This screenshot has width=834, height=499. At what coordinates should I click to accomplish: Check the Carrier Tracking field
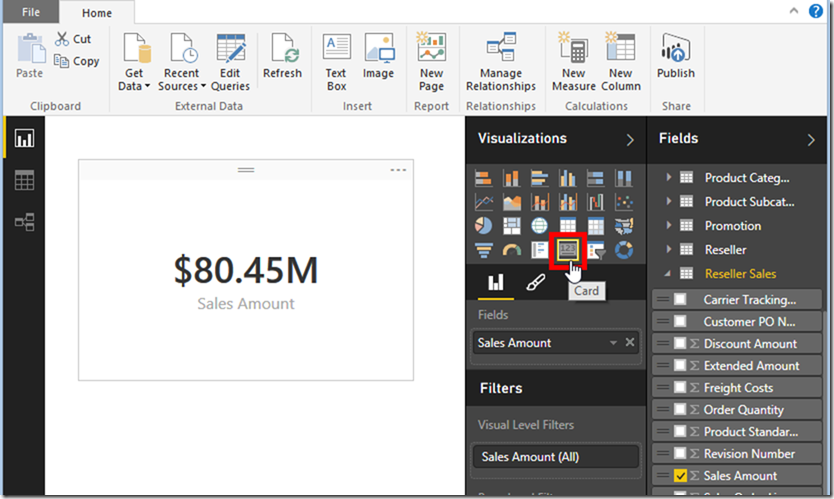(x=680, y=300)
